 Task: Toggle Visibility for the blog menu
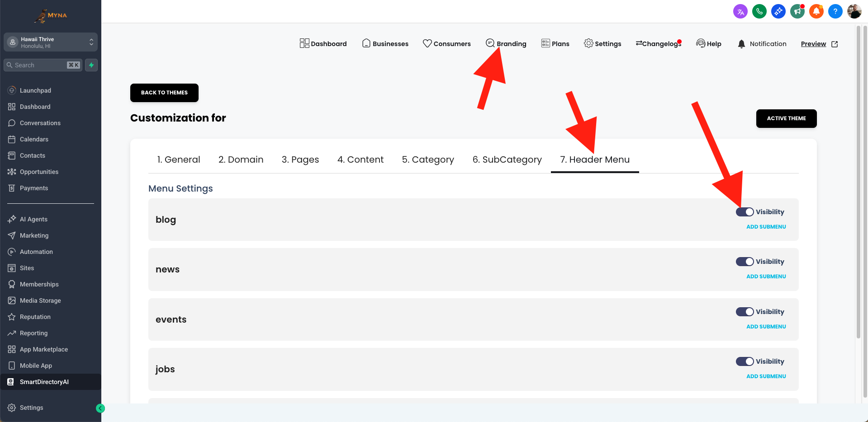click(x=745, y=212)
